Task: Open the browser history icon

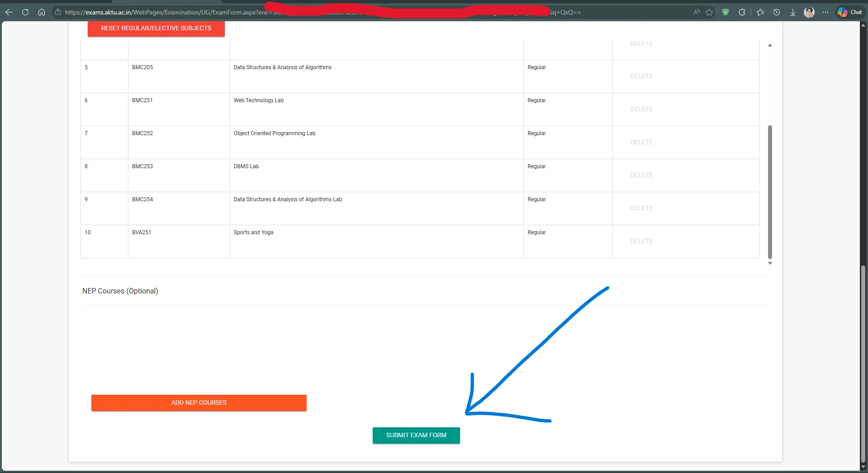Action: click(777, 12)
